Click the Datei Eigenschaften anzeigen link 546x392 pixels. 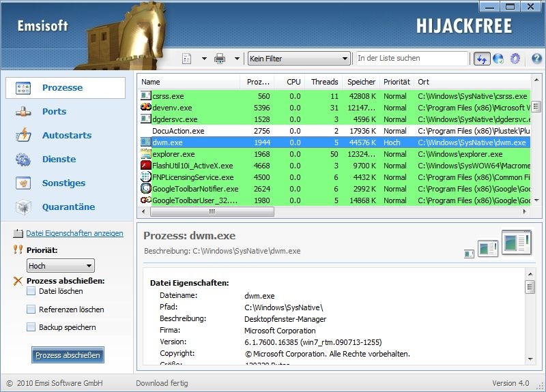(x=74, y=233)
